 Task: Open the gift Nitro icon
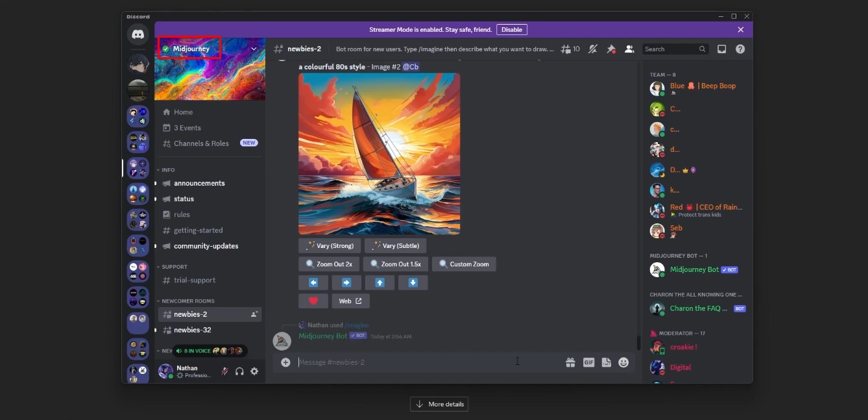click(570, 362)
